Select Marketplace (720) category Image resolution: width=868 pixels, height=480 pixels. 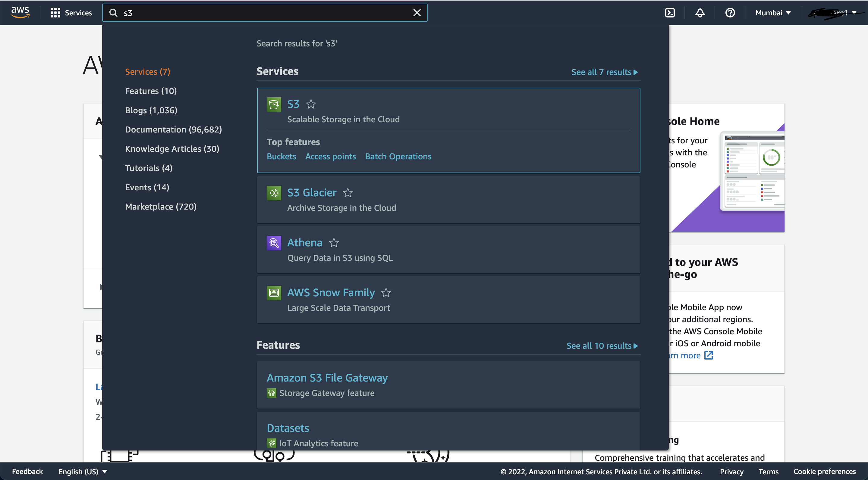coord(161,206)
